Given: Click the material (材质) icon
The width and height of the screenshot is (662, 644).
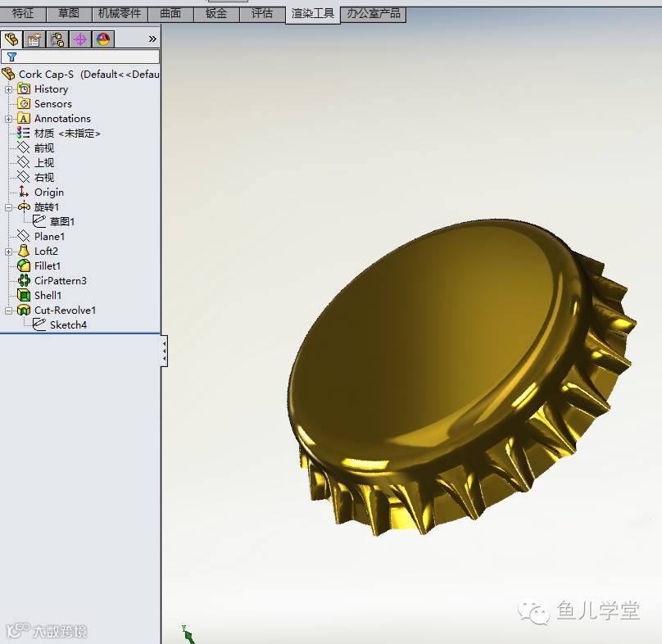Looking at the screenshot, I should (23, 133).
